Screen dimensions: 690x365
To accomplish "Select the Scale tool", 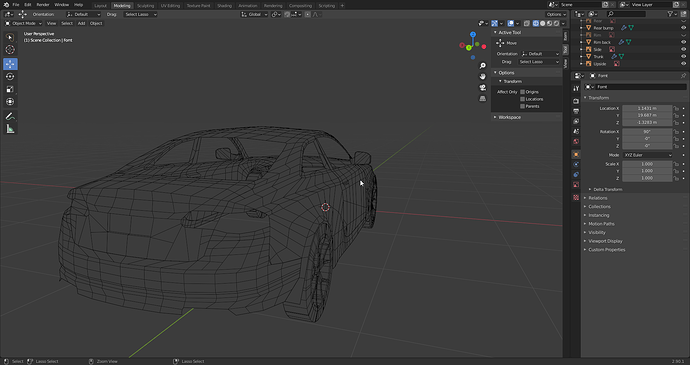I will [x=10, y=89].
